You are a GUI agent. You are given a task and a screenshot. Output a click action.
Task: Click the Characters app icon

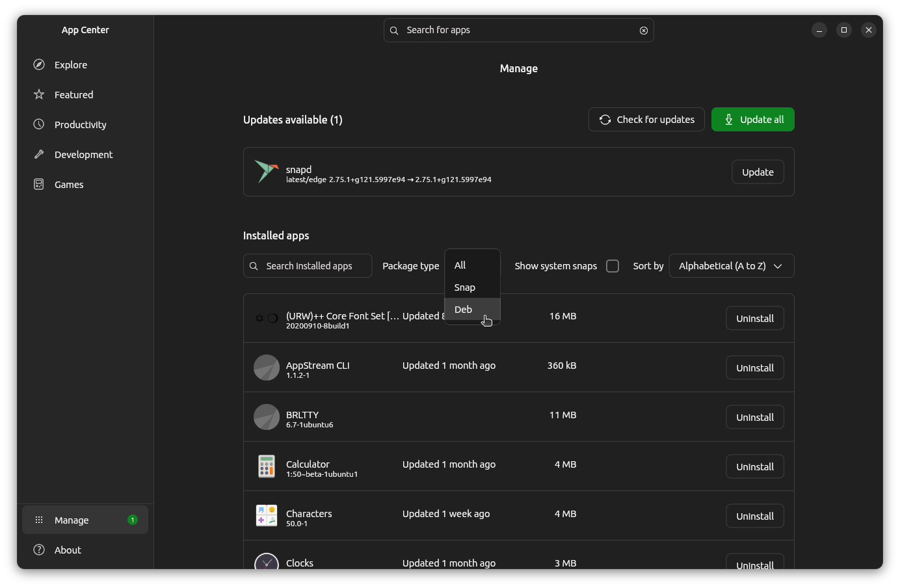[267, 516]
